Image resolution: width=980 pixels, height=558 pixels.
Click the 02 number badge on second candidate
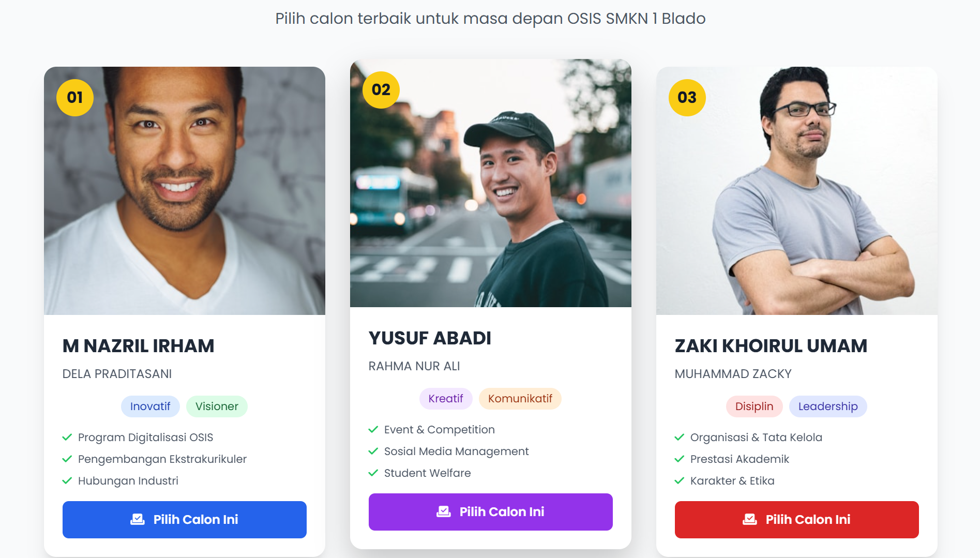381,89
